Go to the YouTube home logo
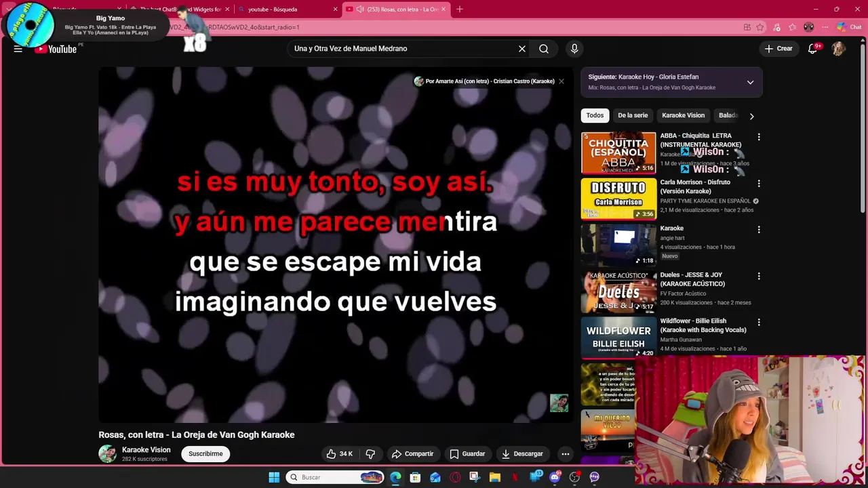 tap(56, 49)
